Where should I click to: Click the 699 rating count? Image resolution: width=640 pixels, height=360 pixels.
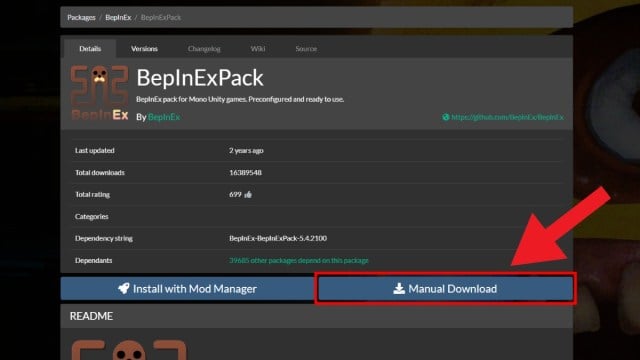tap(236, 195)
